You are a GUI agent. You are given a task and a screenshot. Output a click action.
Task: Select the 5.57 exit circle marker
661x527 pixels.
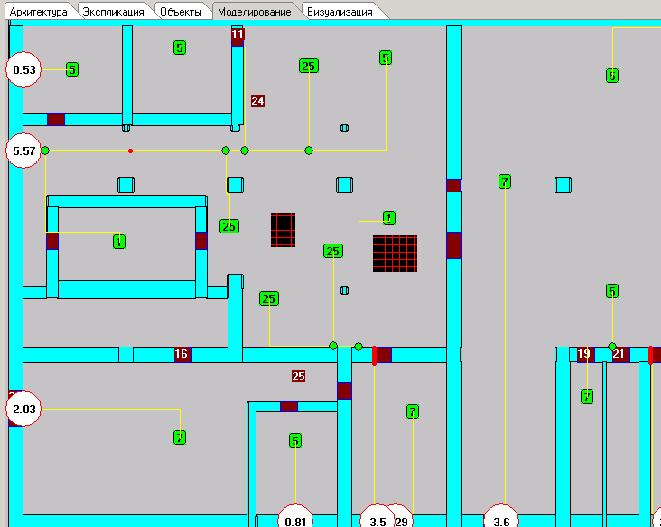pos(24,151)
